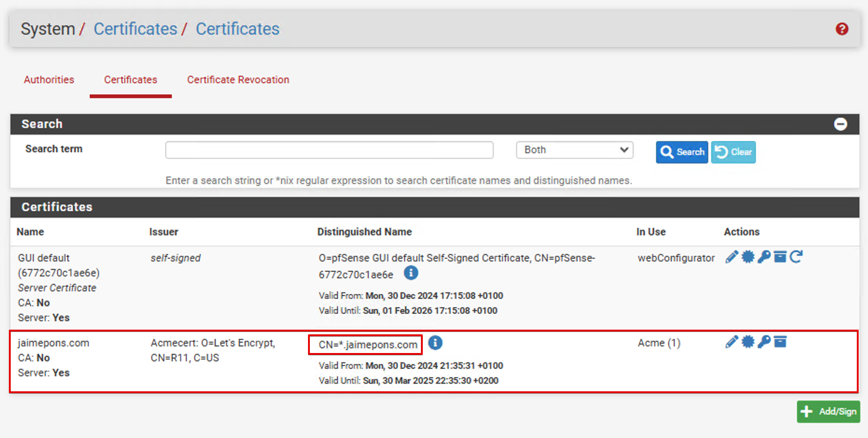Export P12 archive for GUI default certificate
Viewport: 868px width, 438px height.
tap(780, 257)
